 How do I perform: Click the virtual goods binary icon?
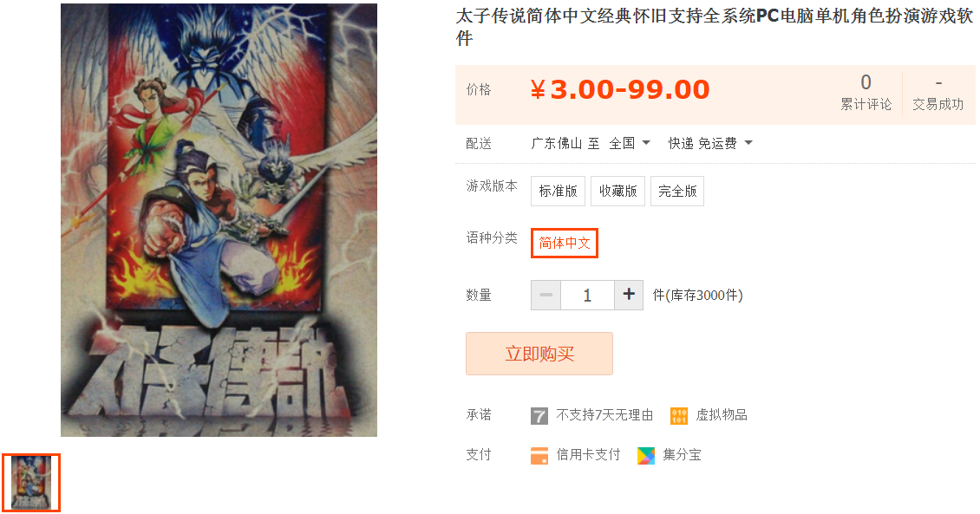[679, 416]
